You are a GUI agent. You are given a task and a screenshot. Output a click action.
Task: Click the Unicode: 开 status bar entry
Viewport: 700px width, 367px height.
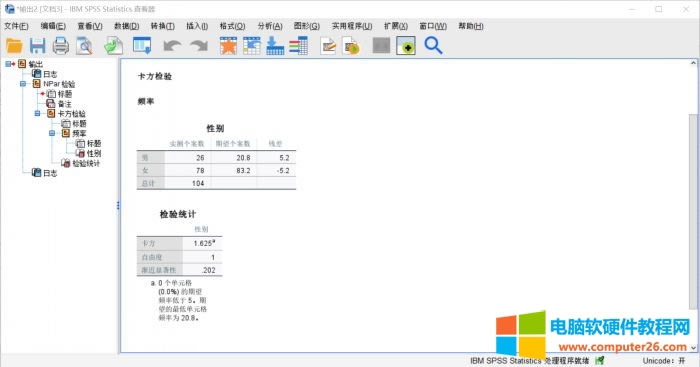click(x=663, y=360)
